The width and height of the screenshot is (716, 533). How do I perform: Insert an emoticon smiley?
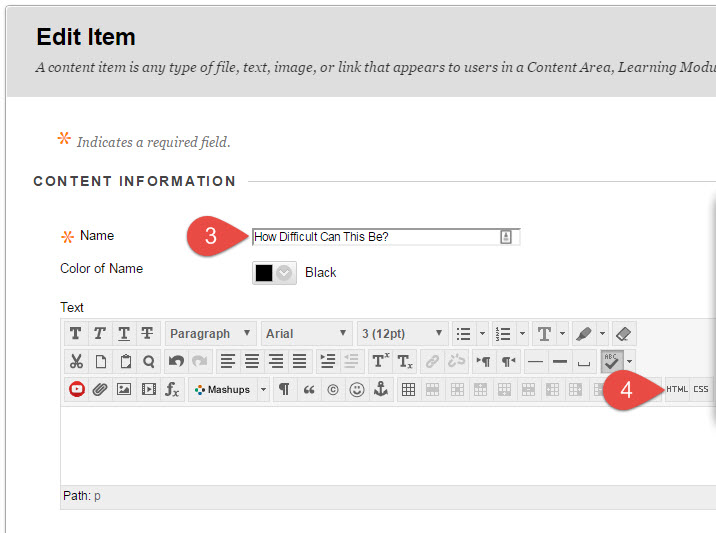357,390
